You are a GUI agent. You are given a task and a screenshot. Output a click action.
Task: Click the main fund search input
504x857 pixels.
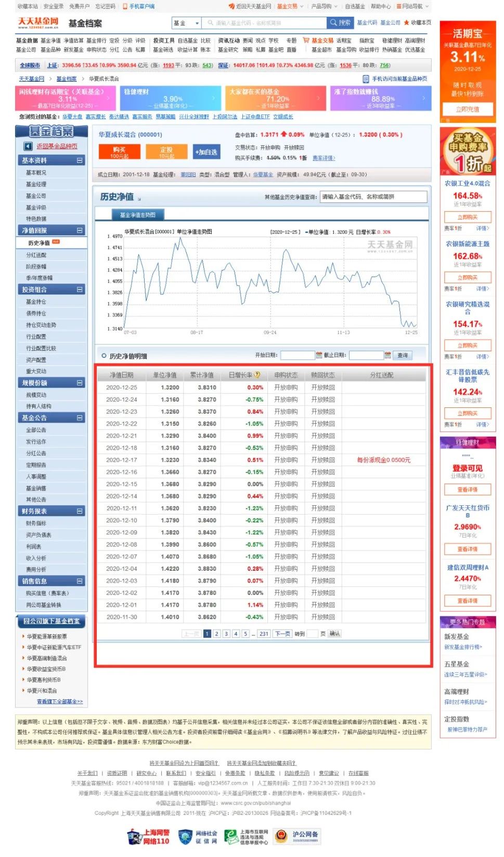[264, 23]
